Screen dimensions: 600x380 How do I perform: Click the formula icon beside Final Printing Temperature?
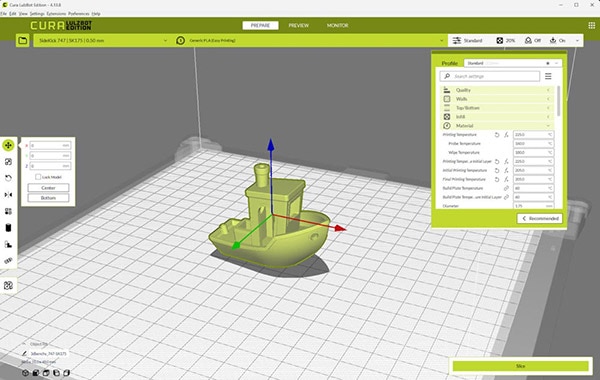(506, 179)
